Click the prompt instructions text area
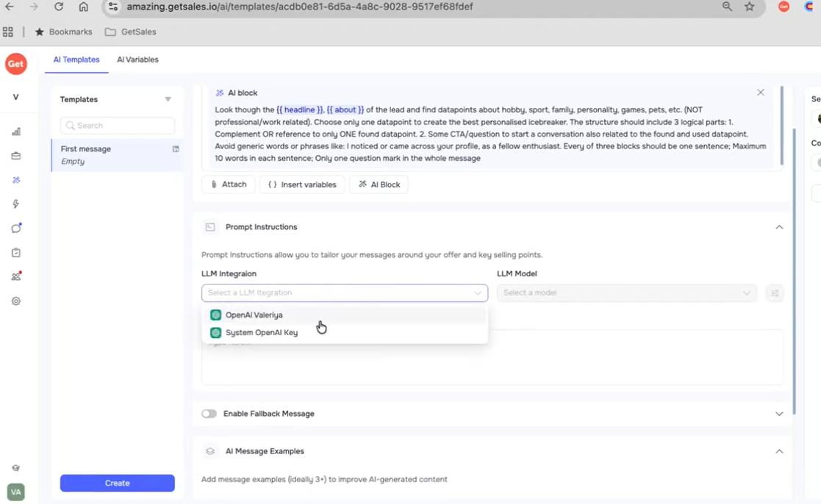The image size is (821, 504). point(492,358)
